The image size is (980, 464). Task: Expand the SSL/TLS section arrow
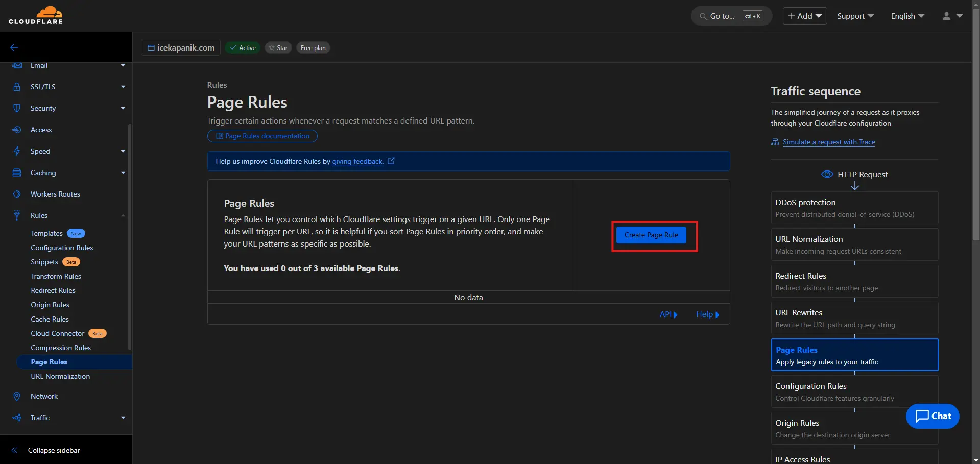(x=123, y=87)
